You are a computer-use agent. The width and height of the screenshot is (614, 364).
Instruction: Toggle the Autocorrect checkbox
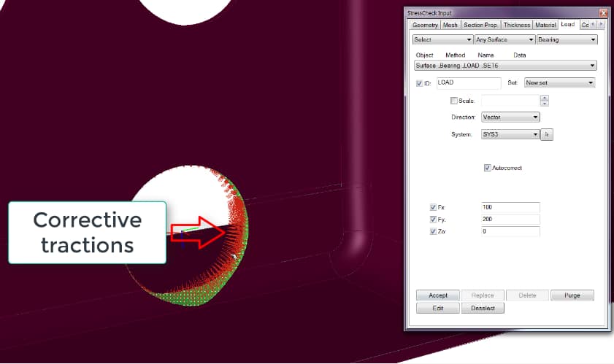[x=488, y=169]
